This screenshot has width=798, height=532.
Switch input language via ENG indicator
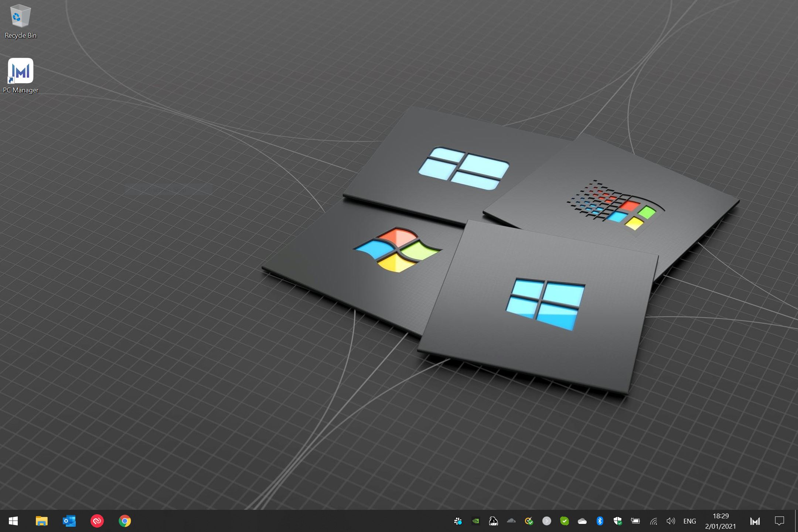coord(690,521)
